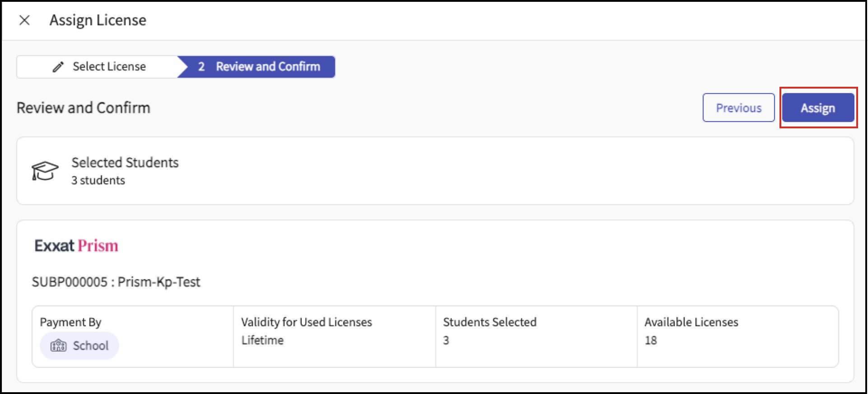The width and height of the screenshot is (868, 394).
Task: Go back to Select License step
Action: pyautogui.click(x=109, y=67)
